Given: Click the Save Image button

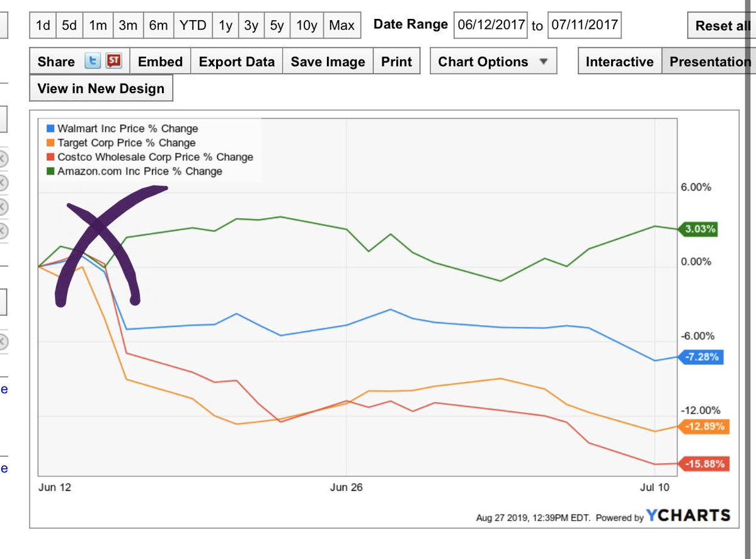Looking at the screenshot, I should 328,62.
